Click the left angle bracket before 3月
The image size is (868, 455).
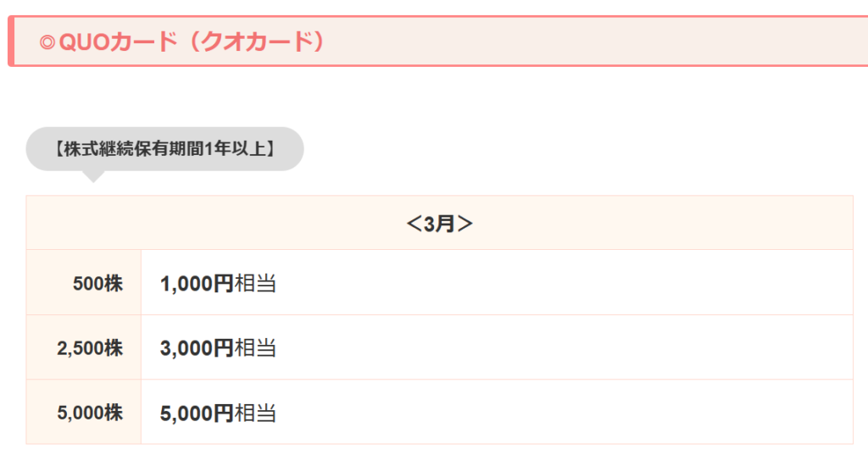coord(414,224)
